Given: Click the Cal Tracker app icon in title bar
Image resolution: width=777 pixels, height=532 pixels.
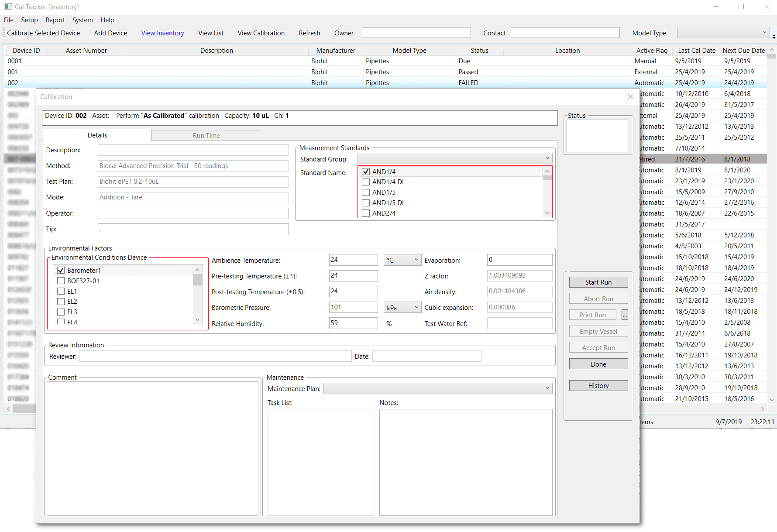Looking at the screenshot, I should [8, 7].
